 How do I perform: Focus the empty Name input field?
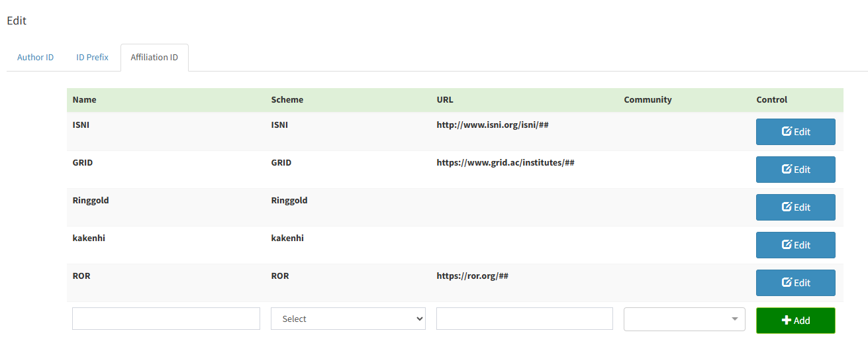(x=166, y=319)
